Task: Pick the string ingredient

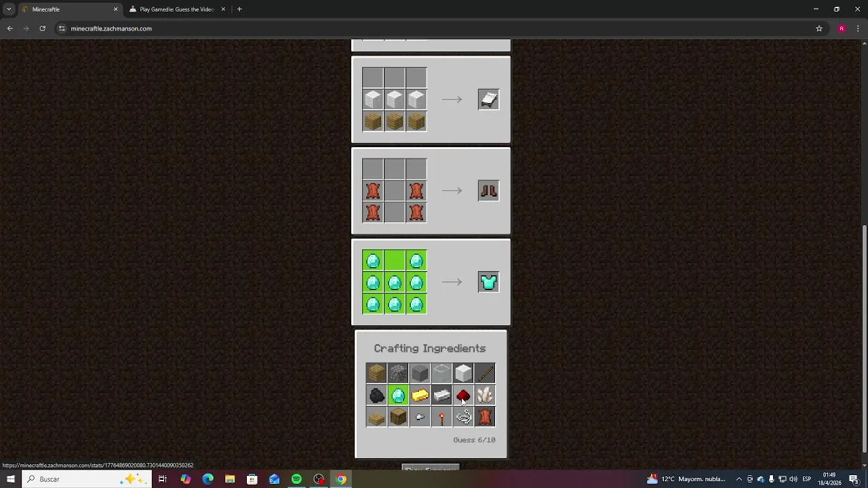Action: coord(463,417)
